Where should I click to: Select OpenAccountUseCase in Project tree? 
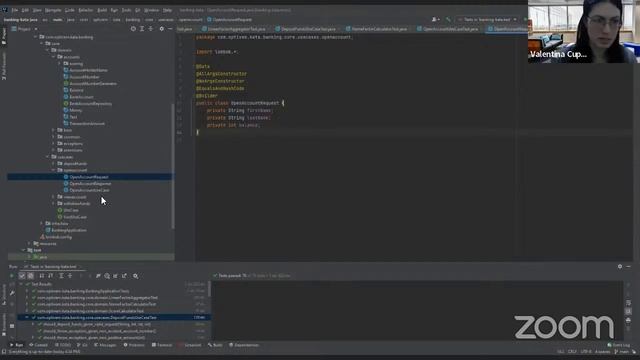89,190
